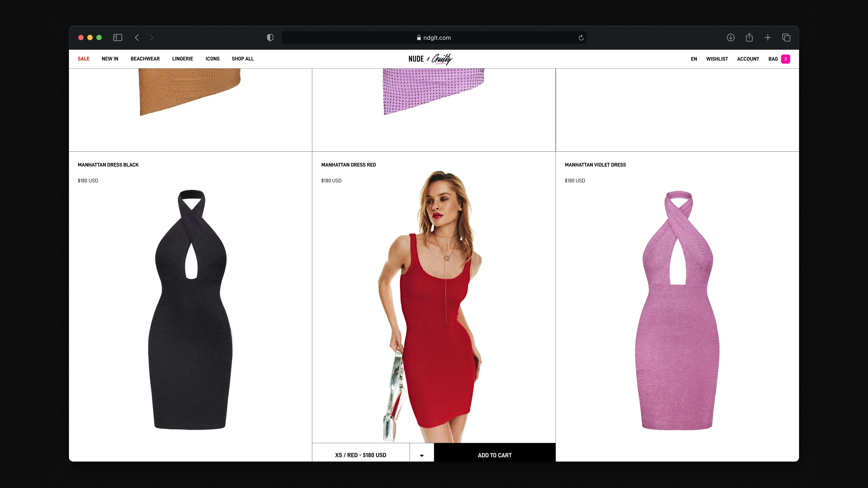The height and width of the screenshot is (488, 868).
Task: Open the BEACHWEAR menu item
Action: click(x=145, y=59)
